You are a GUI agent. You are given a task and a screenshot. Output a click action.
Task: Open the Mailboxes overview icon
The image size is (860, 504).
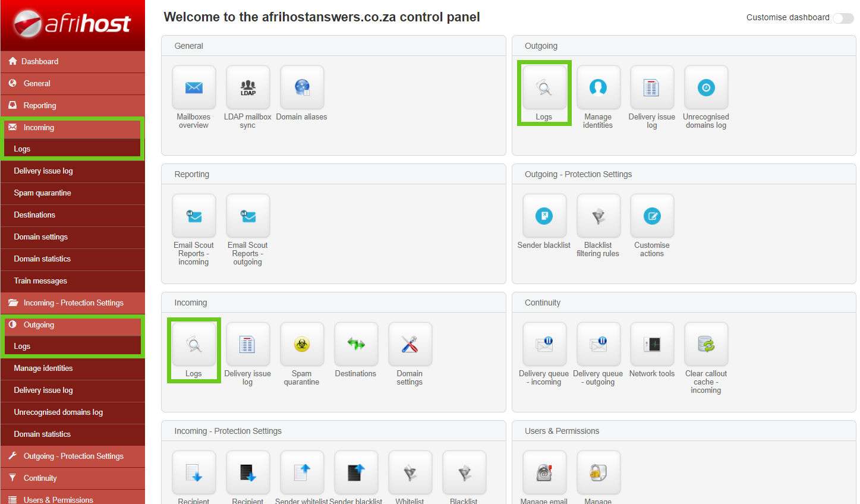194,88
